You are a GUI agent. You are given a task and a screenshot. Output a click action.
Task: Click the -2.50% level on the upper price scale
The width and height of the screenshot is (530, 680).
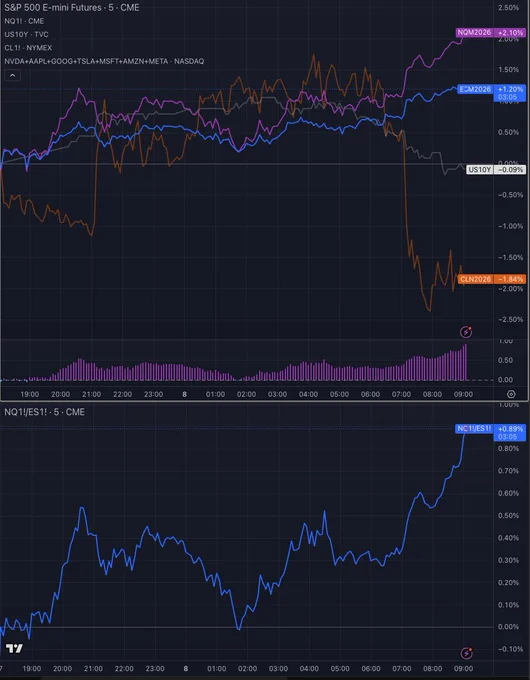click(x=510, y=319)
